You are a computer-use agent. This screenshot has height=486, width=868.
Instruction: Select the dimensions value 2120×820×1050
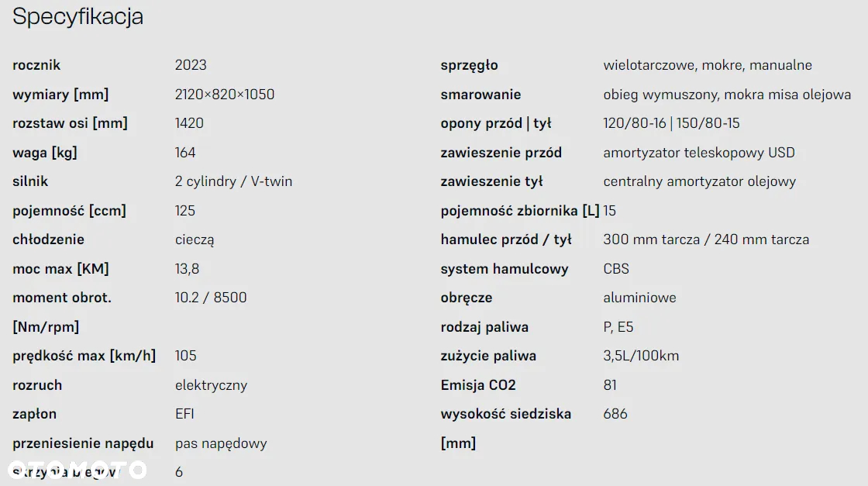(x=224, y=94)
